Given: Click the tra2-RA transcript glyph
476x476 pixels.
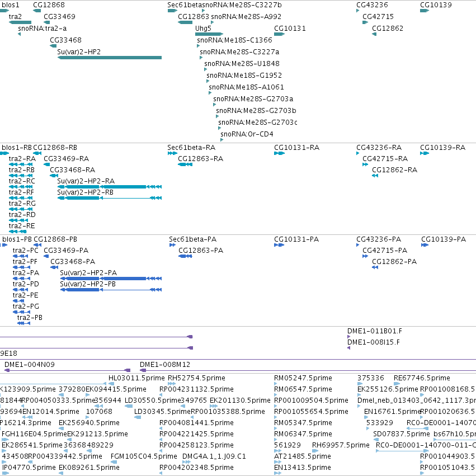Looking at the screenshot, I should (21, 164).
